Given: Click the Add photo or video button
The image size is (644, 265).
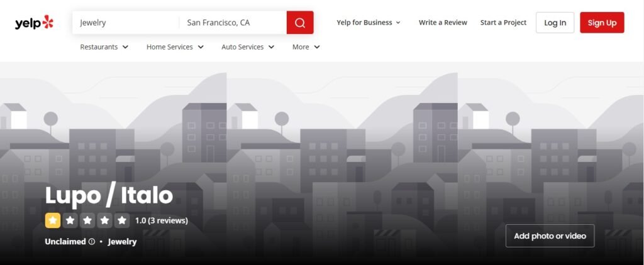Looking at the screenshot, I should [x=550, y=236].
